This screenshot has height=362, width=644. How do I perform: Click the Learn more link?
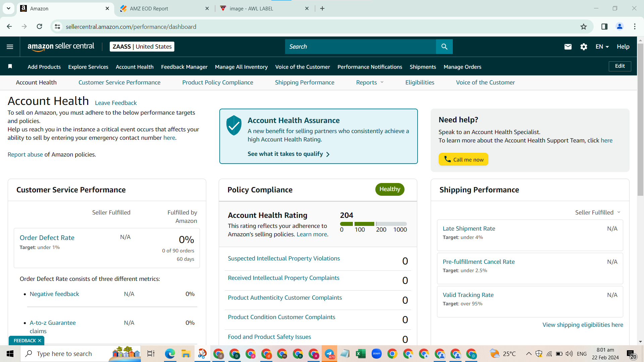coord(312,234)
